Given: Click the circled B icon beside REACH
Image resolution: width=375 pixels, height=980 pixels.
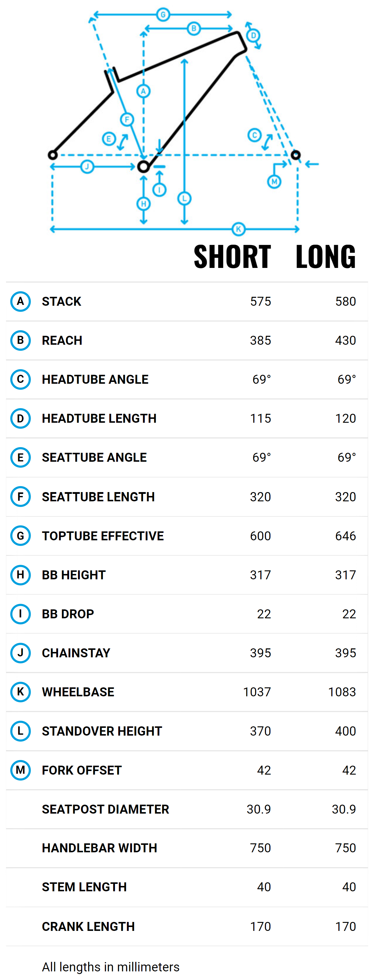Looking at the screenshot, I should click(x=20, y=340).
